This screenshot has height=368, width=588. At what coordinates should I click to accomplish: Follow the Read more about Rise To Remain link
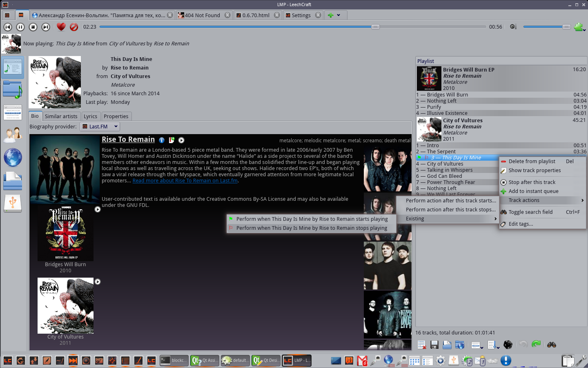click(185, 181)
